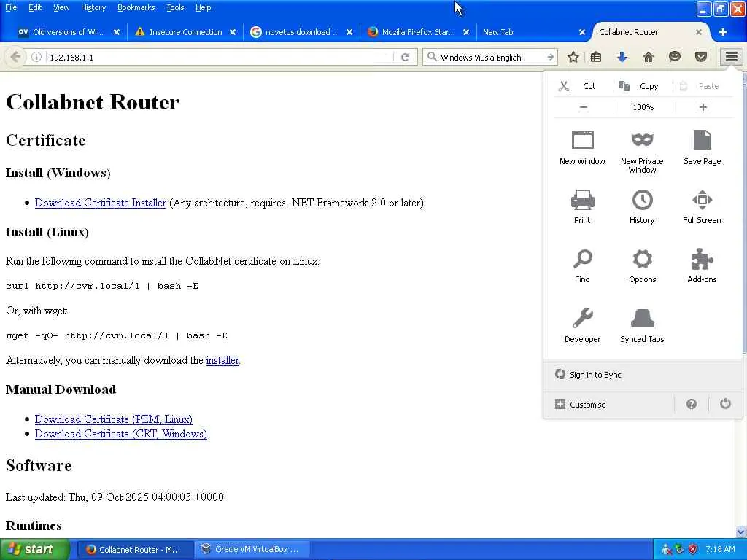
Task: Close the novetus download tab
Action: (349, 32)
